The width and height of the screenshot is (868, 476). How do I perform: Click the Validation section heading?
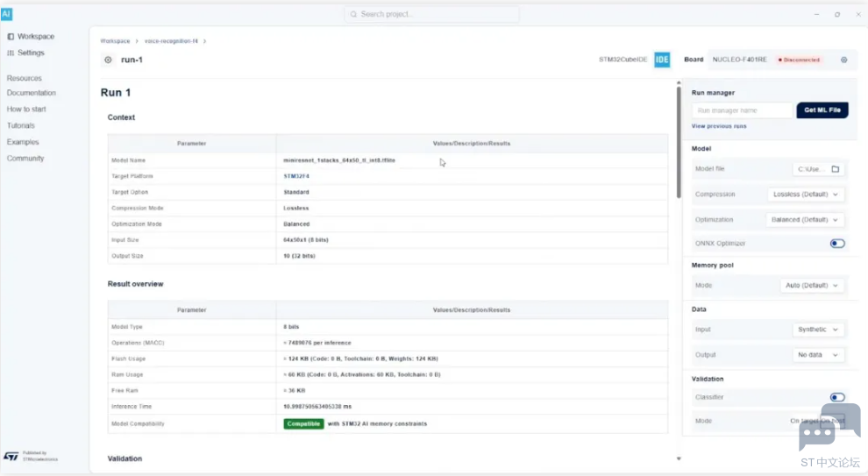pyautogui.click(x=125, y=458)
